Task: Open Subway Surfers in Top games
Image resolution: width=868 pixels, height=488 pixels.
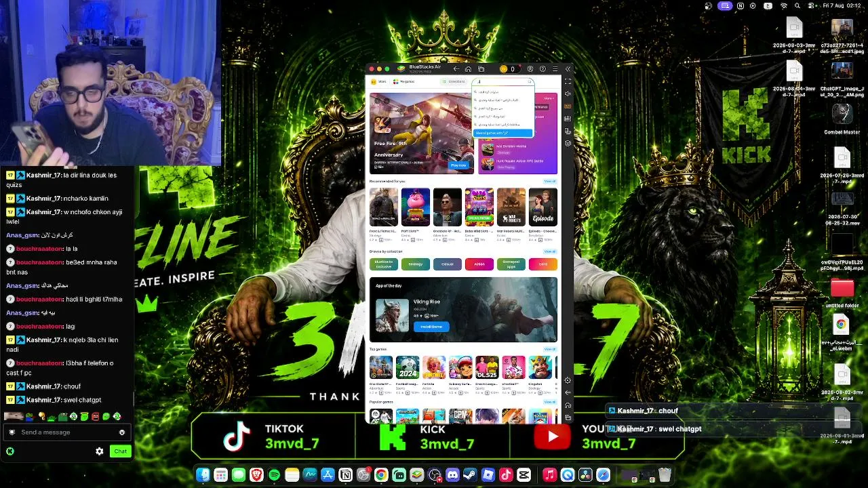Action: pos(460,367)
